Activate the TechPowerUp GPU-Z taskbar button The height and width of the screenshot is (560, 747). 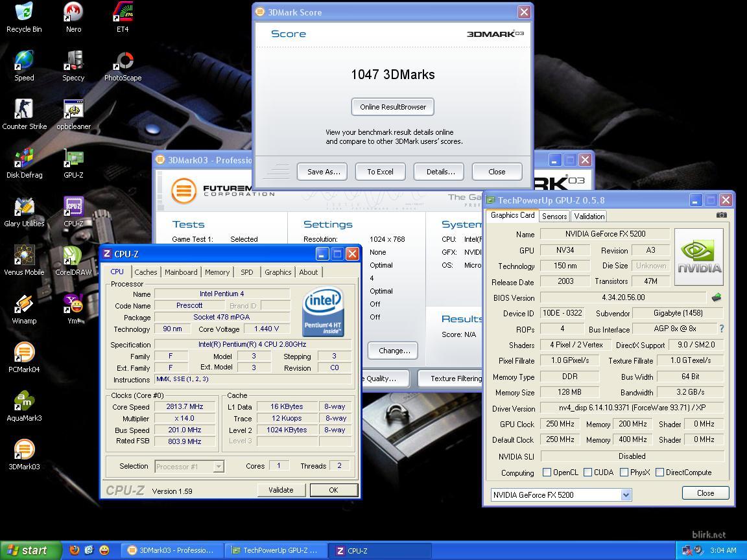(276, 550)
